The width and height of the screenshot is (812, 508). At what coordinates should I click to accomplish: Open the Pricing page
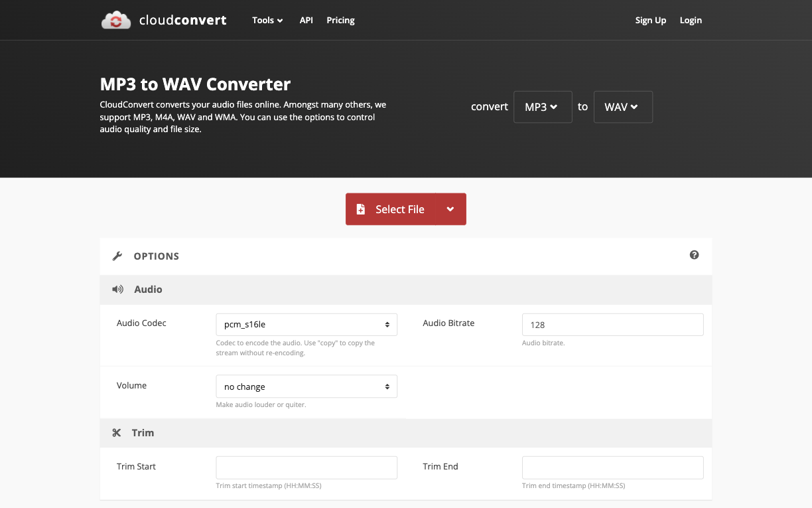click(x=340, y=21)
